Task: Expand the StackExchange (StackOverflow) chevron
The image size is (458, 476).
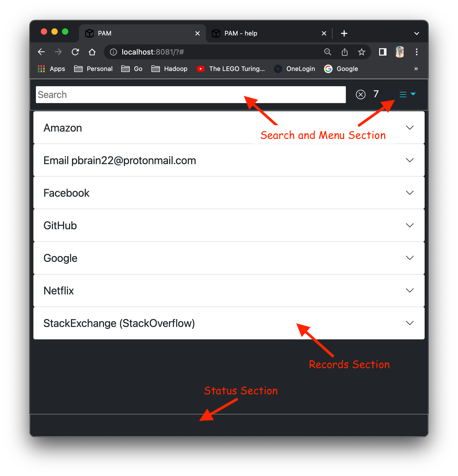Action: coord(410,323)
